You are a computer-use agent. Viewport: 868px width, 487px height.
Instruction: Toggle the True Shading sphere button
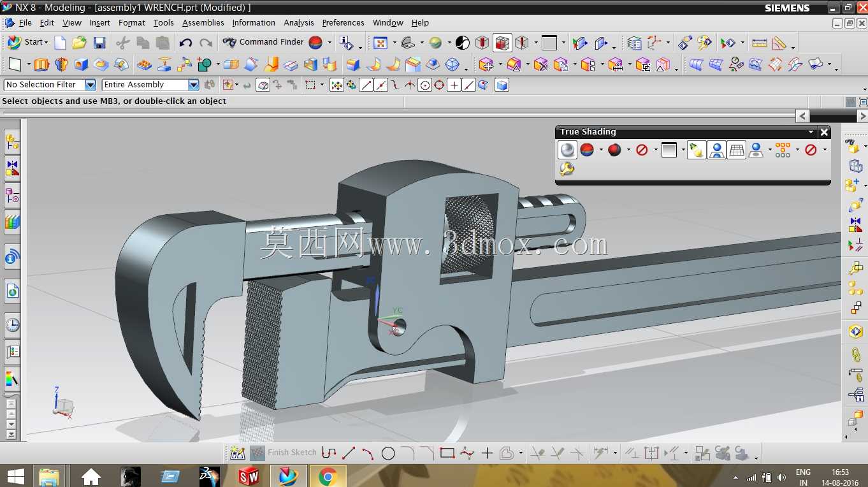coord(567,150)
